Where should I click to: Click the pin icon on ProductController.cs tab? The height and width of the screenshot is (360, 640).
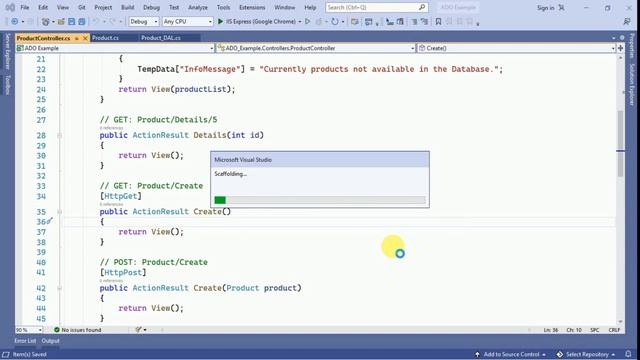coord(76,38)
